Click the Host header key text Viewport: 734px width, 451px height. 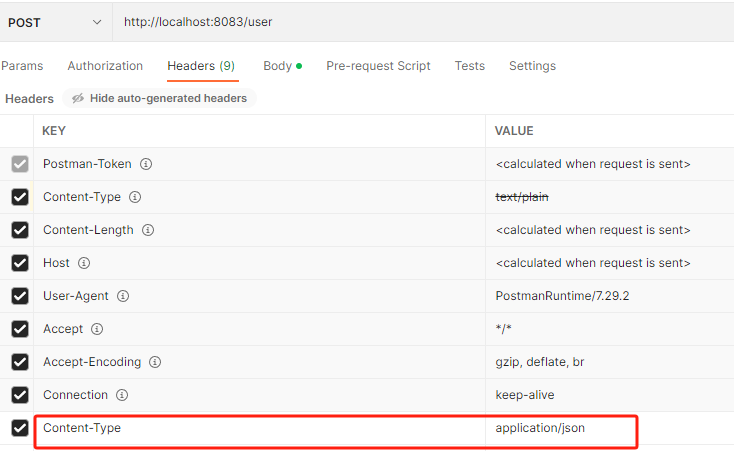tap(56, 263)
